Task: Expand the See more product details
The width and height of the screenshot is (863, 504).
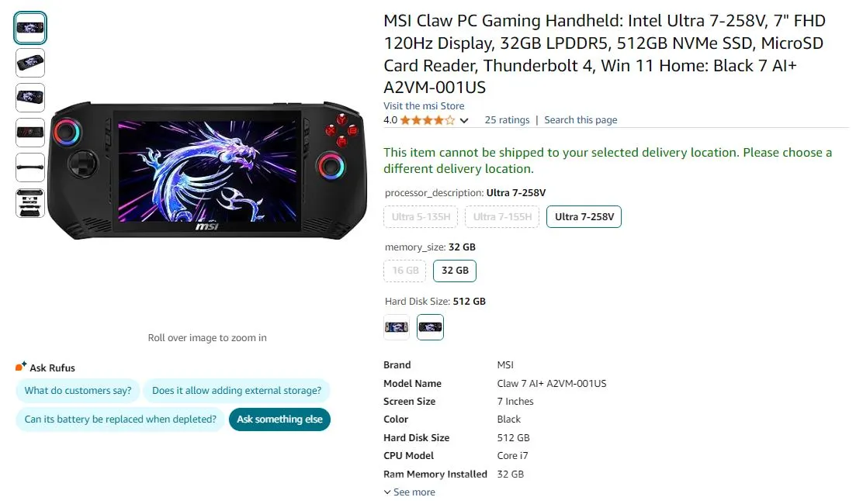Action: click(x=409, y=492)
